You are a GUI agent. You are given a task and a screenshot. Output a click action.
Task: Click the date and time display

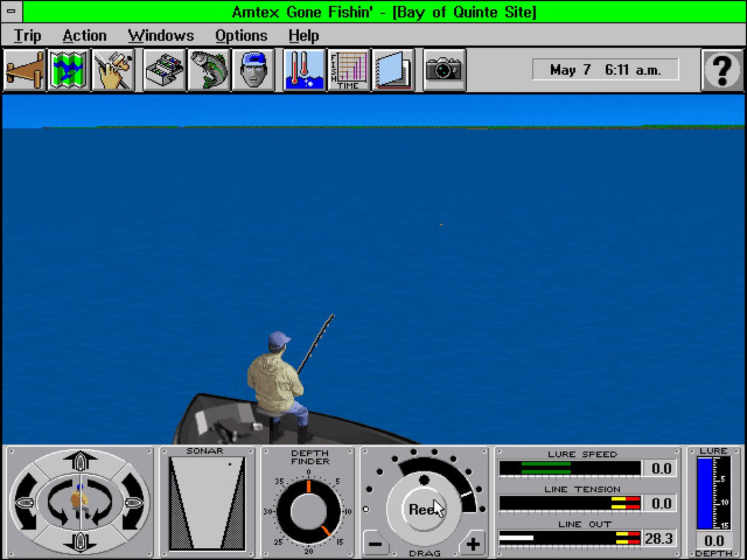pos(605,70)
